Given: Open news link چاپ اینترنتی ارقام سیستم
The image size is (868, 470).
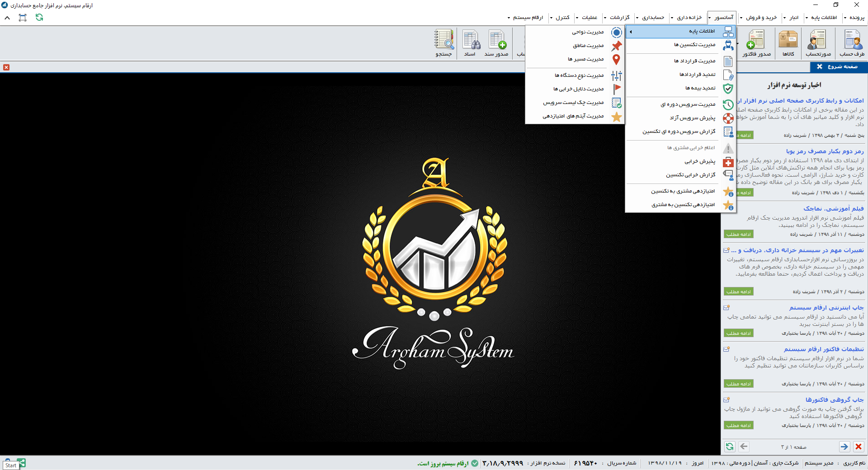Looking at the screenshot, I should [x=826, y=308].
